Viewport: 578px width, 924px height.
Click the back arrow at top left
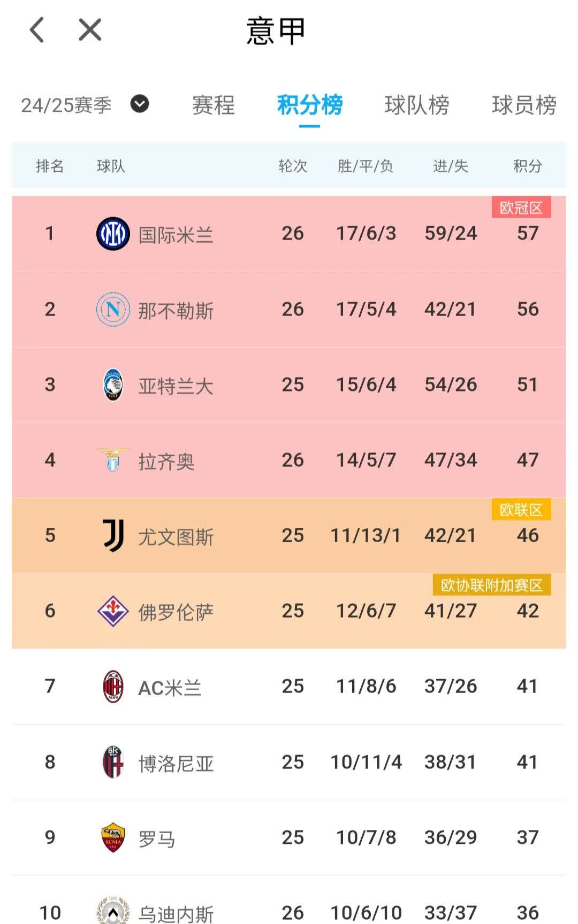36,30
